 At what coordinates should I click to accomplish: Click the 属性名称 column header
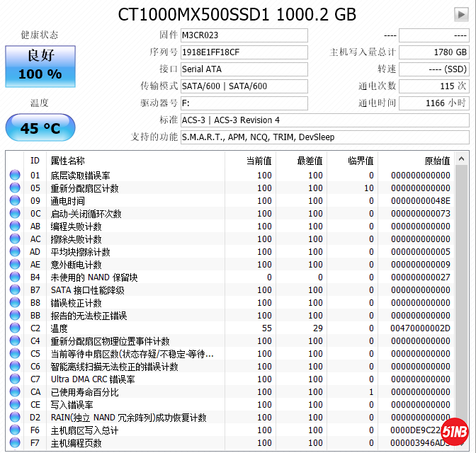67,161
